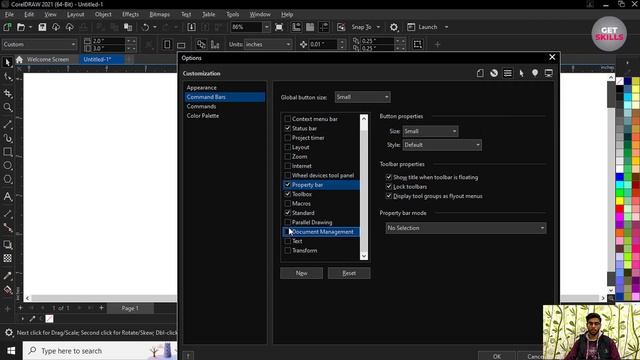The height and width of the screenshot is (360, 640).
Task: Select portrait orientation icon
Action: click(x=167, y=44)
